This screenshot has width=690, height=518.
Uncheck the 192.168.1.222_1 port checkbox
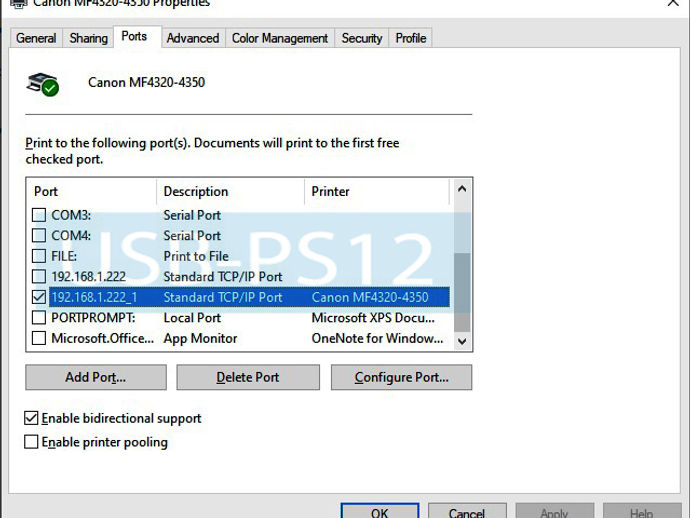pos(39,297)
